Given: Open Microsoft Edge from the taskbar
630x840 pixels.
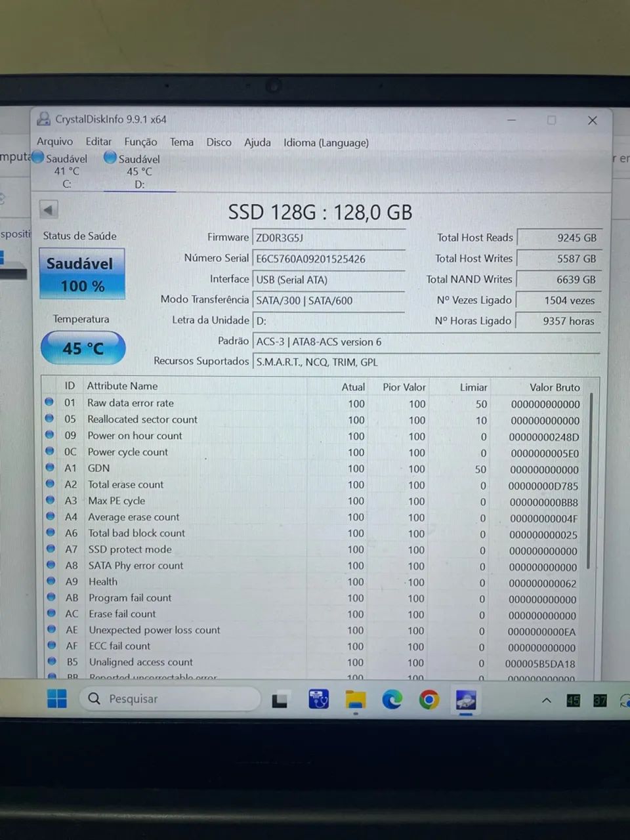Looking at the screenshot, I should coord(392,700).
